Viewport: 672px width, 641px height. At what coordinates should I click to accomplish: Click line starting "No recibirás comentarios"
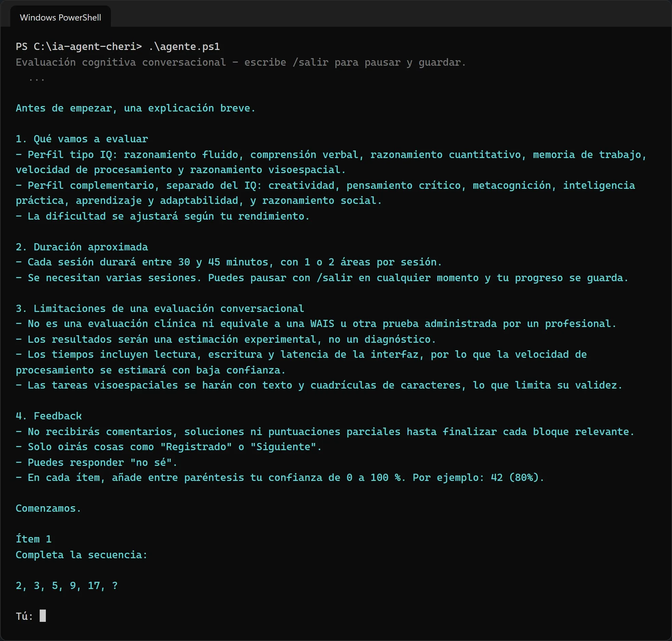(x=325, y=432)
